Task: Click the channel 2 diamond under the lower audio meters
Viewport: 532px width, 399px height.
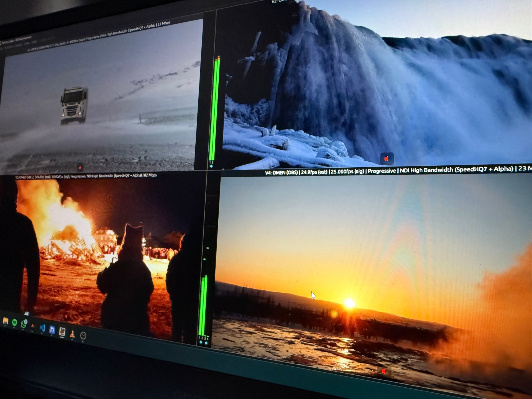Action: [203, 343]
